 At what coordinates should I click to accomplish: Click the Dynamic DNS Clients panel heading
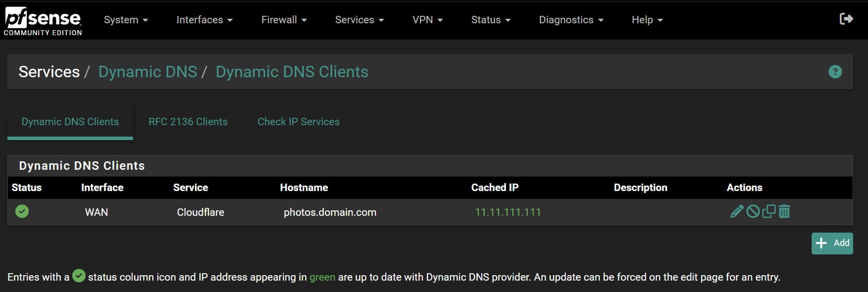[82, 166]
